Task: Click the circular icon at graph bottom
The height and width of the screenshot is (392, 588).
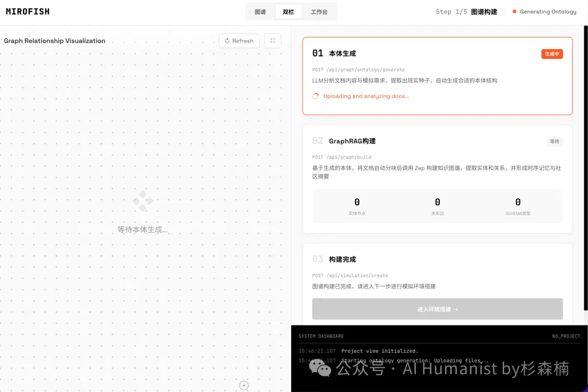Action: click(244, 385)
